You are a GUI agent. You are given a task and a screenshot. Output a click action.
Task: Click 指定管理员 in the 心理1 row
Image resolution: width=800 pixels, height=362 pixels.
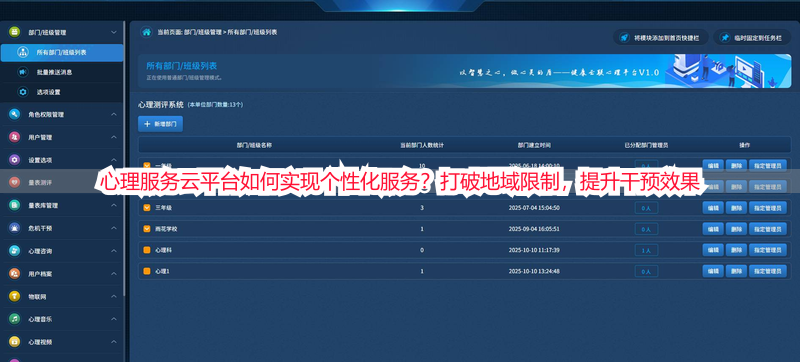pos(767,271)
